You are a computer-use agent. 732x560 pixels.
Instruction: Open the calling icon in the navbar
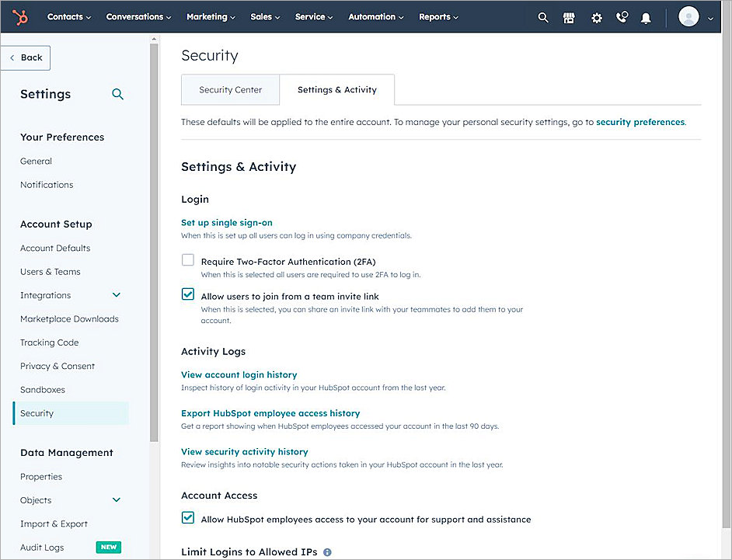622,16
